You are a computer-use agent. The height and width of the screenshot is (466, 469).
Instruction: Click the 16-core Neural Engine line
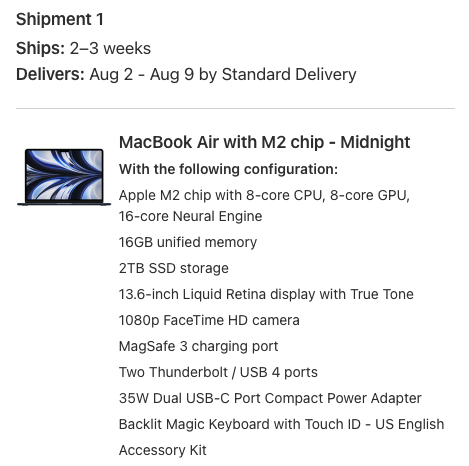pyautogui.click(x=190, y=216)
